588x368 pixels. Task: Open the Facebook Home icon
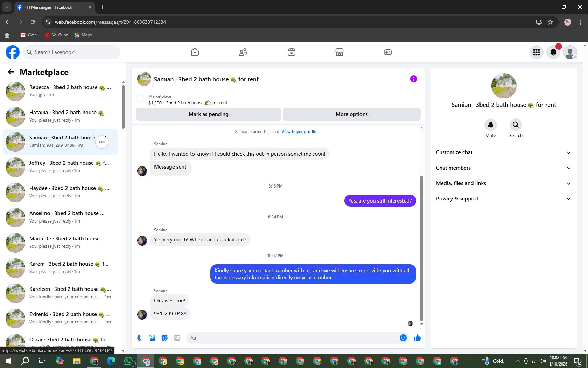pos(195,52)
